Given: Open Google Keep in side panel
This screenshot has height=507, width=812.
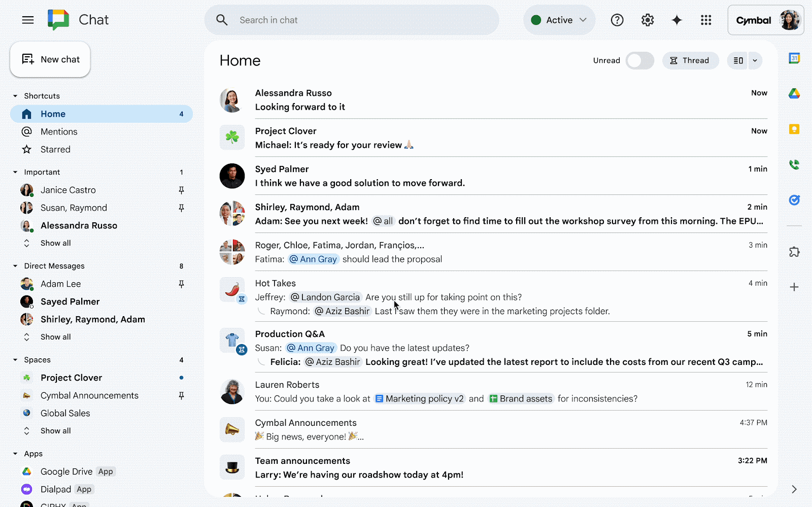Looking at the screenshot, I should 794,129.
